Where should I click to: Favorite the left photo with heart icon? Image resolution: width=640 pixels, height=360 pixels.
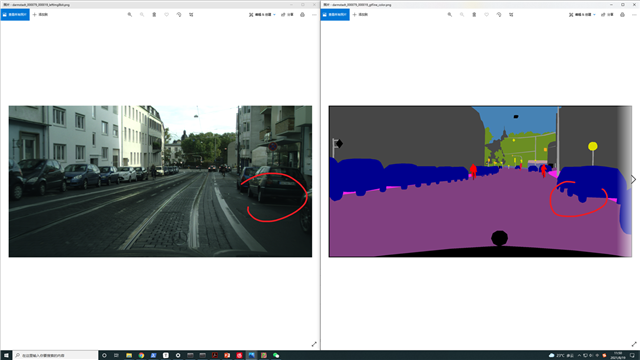(167, 15)
